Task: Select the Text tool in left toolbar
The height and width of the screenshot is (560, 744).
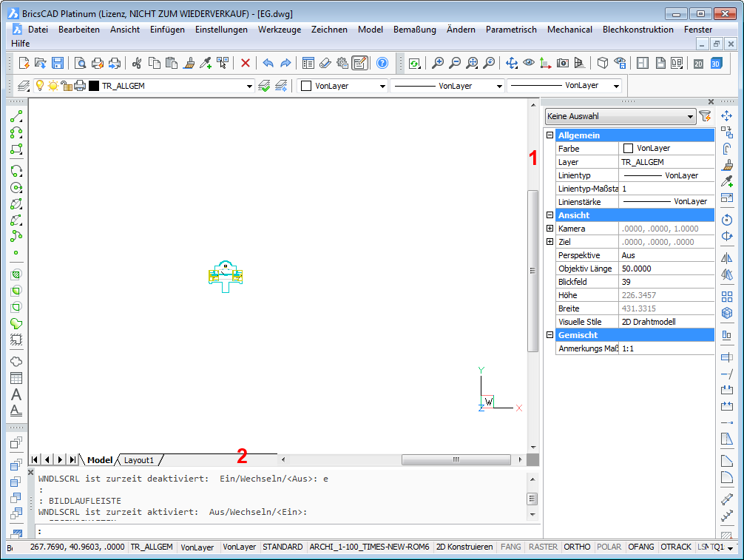Action: [x=16, y=394]
